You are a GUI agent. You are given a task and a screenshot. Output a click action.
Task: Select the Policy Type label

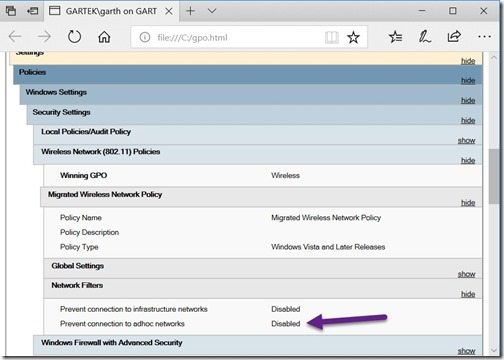click(x=79, y=247)
